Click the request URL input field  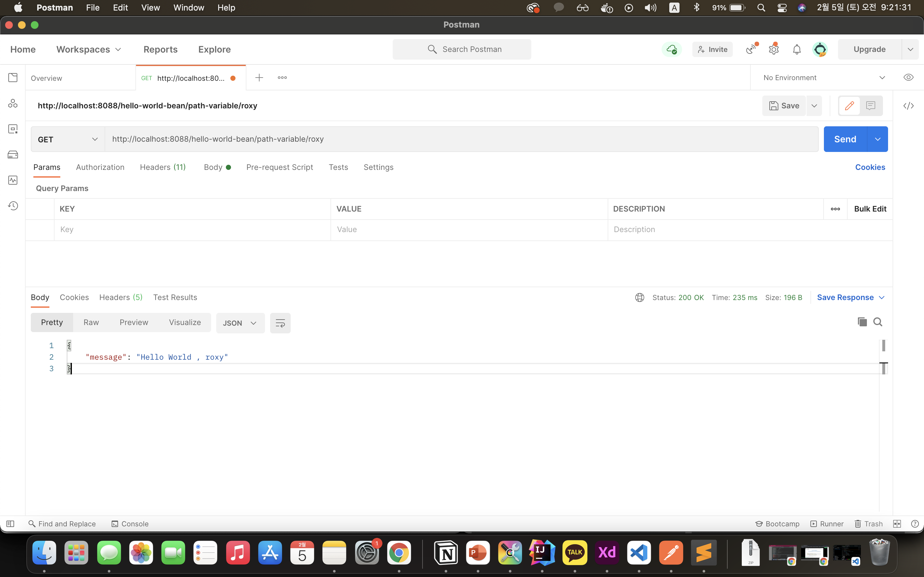click(x=461, y=139)
